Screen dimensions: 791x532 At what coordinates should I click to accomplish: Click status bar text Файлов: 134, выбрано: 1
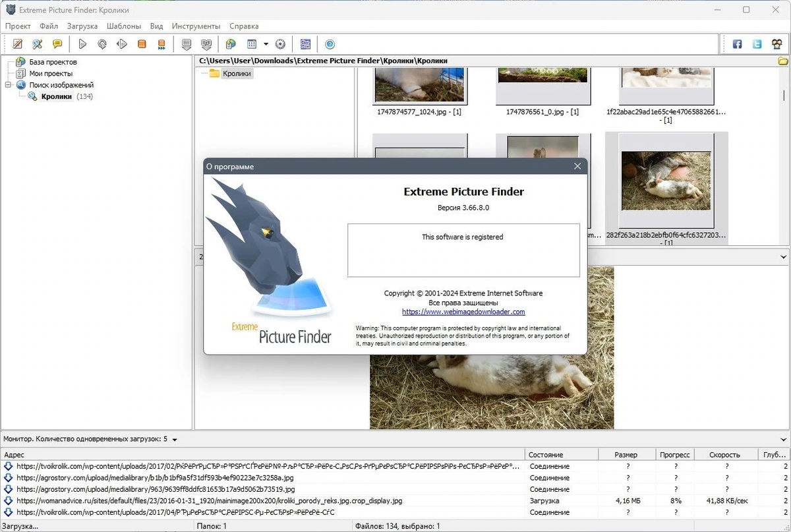coord(398,526)
